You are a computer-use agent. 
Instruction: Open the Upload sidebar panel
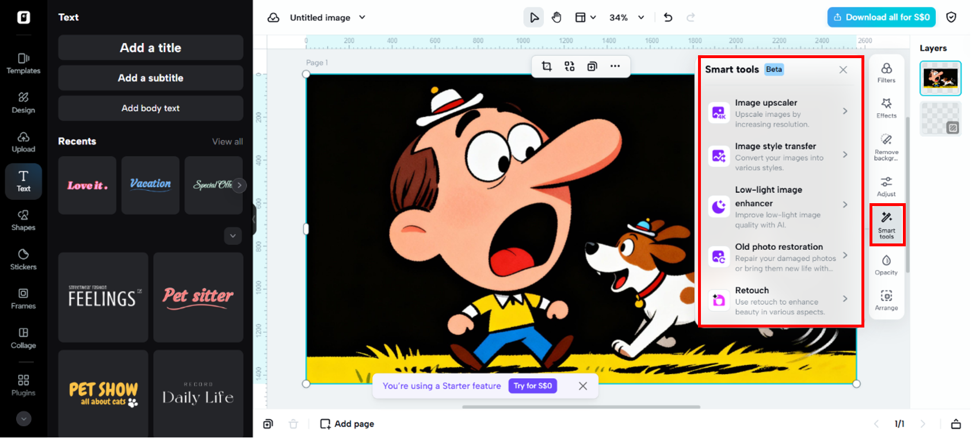tap(24, 142)
